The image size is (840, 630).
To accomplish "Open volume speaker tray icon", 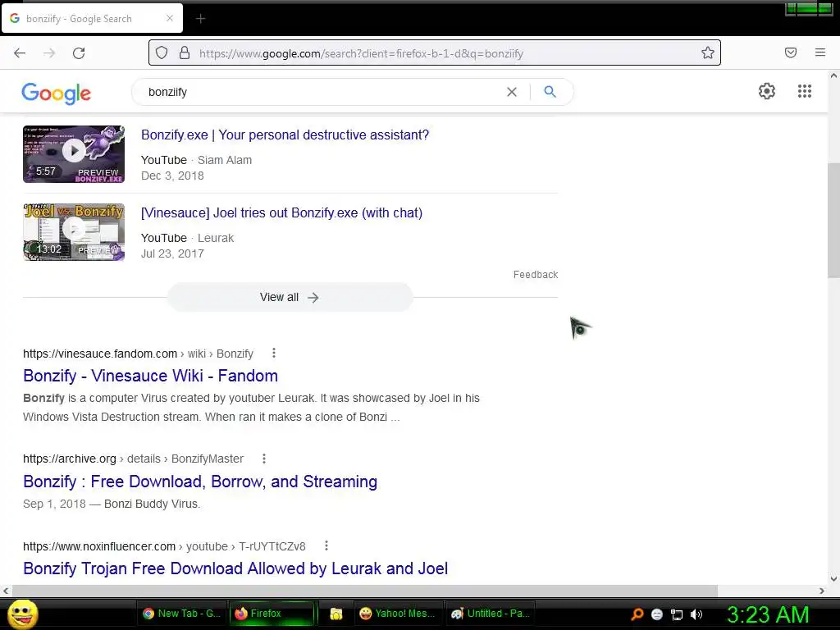I will coord(696,614).
